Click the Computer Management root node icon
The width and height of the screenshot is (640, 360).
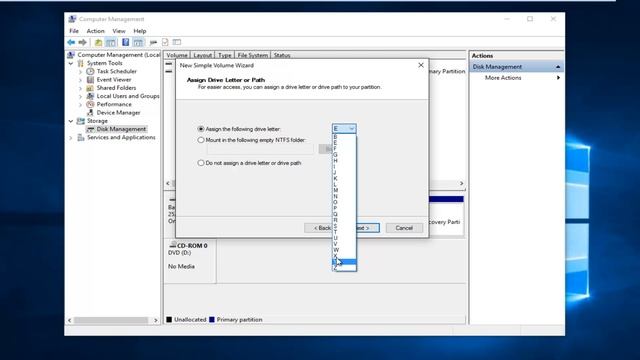(x=71, y=55)
